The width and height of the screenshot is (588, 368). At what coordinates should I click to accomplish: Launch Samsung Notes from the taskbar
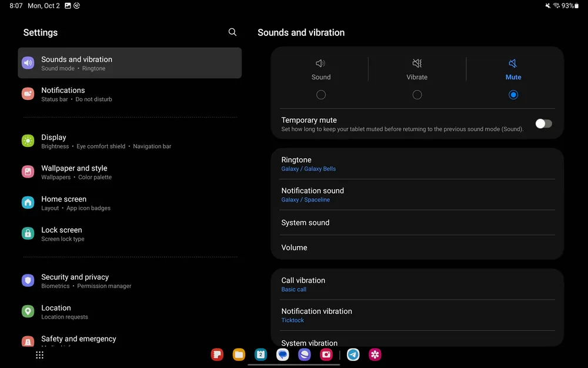pyautogui.click(x=217, y=354)
